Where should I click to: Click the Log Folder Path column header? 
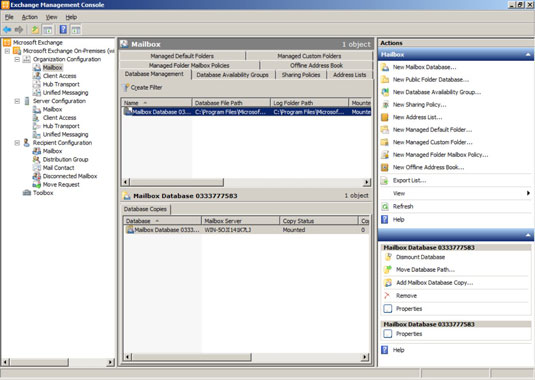coord(309,103)
